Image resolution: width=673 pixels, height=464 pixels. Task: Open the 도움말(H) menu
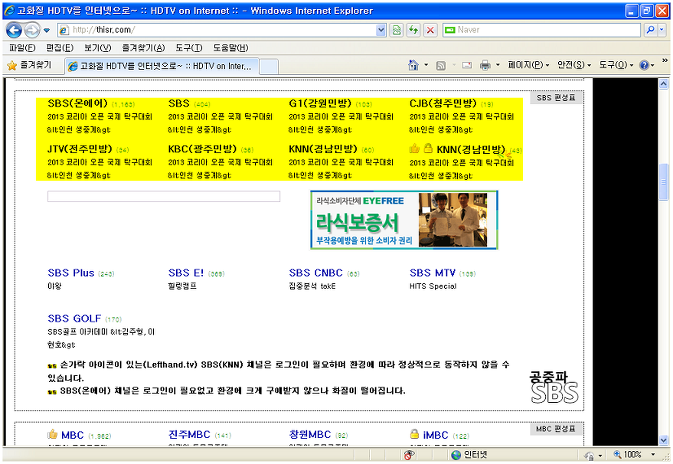click(230, 48)
